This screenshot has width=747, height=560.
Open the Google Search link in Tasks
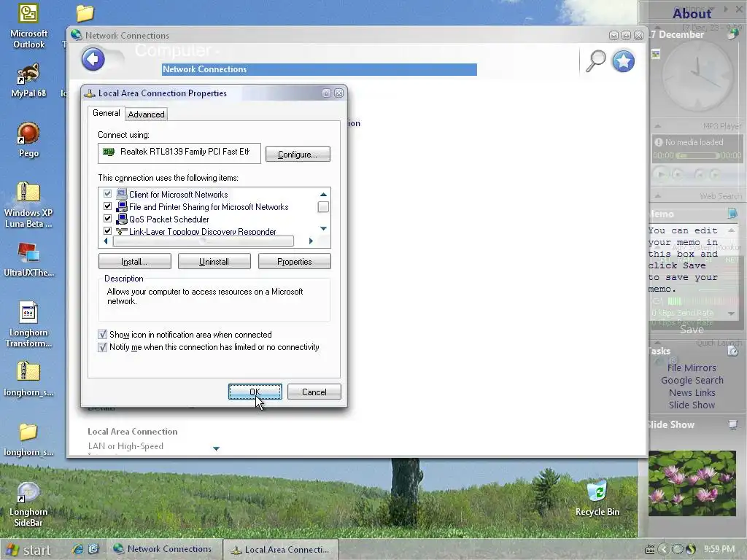pos(692,380)
